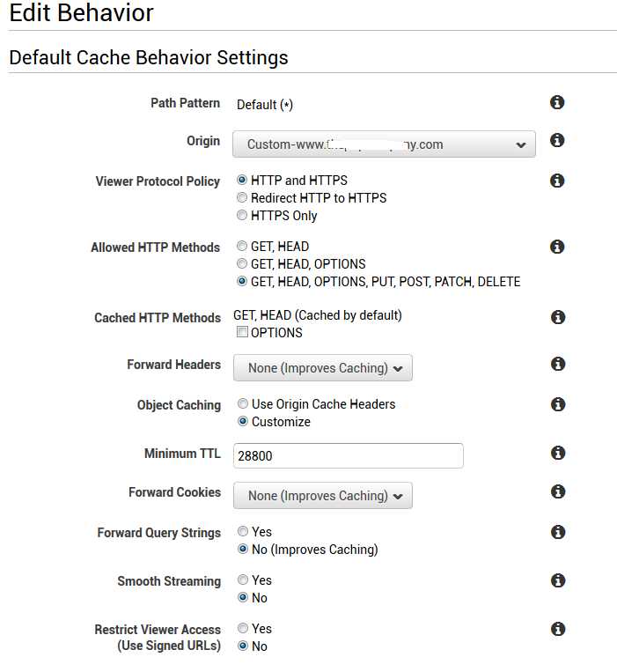Click the Minimum TTL input field

(x=348, y=456)
